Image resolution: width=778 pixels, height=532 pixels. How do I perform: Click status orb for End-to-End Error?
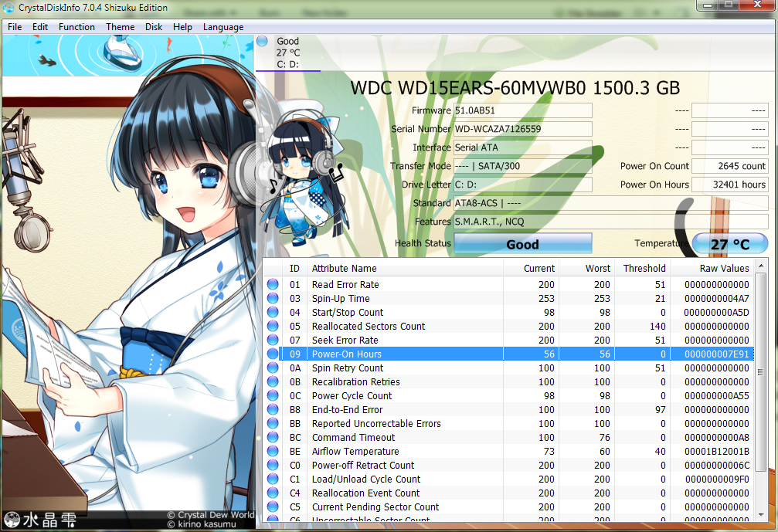tap(273, 409)
